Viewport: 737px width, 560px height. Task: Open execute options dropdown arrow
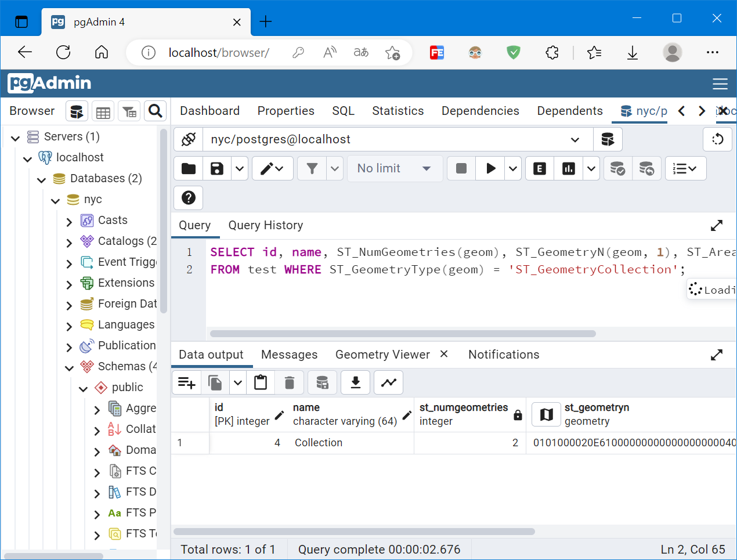(x=513, y=169)
